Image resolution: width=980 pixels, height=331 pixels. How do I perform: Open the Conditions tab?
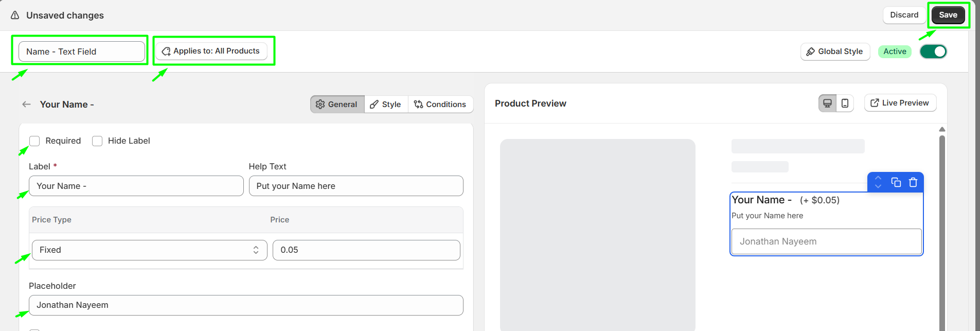[440, 104]
